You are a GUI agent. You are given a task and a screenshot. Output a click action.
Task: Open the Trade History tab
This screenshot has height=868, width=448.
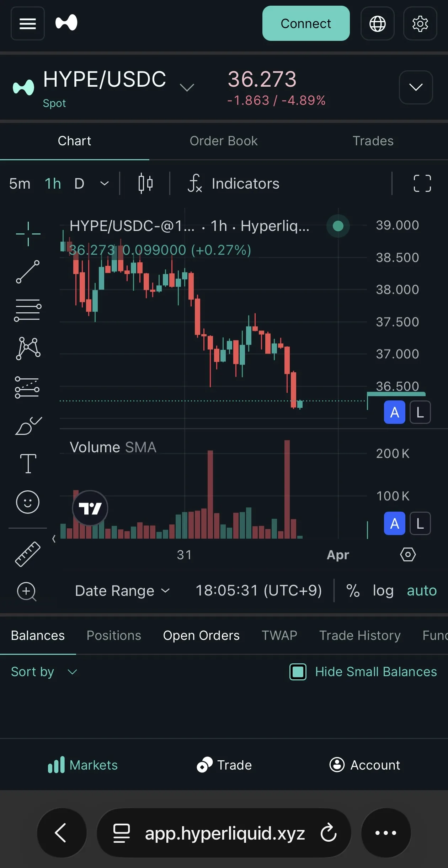pos(360,635)
